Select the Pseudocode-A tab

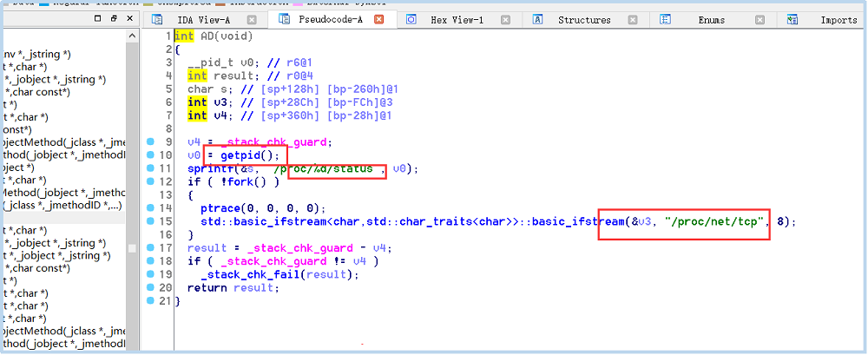[330, 20]
